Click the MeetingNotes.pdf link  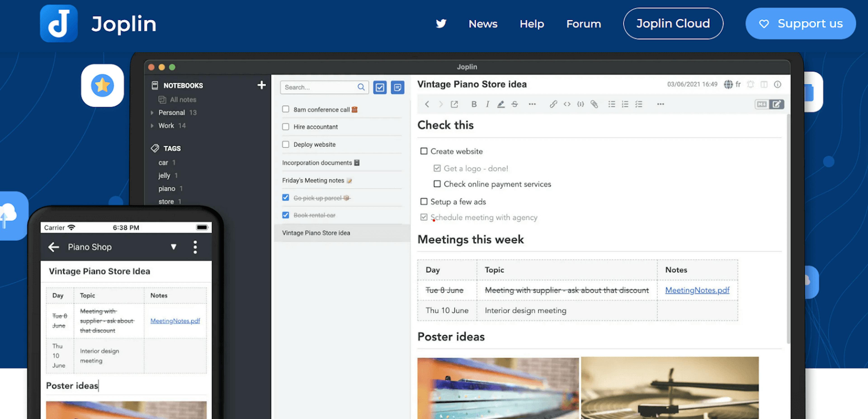tap(697, 290)
